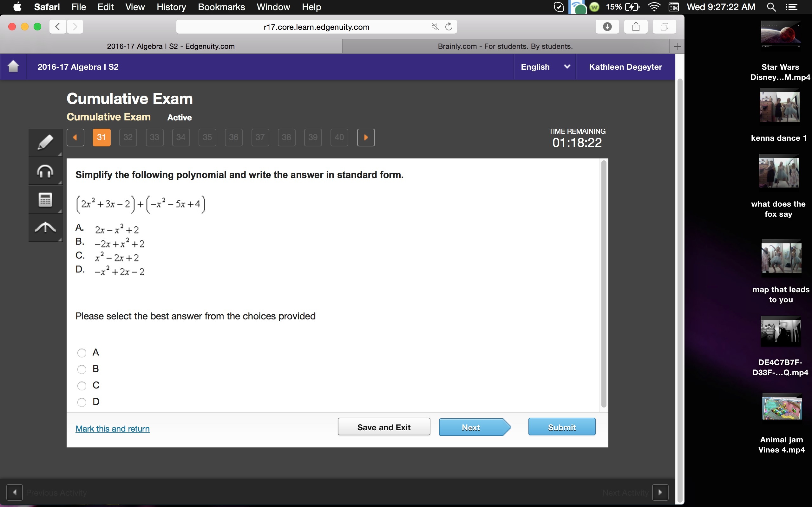This screenshot has height=507, width=812.
Task: Click the home icon in course header
Action: coord(13,67)
